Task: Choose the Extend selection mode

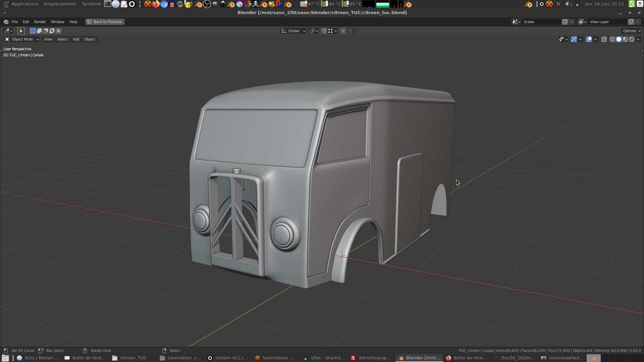Action: (x=39, y=31)
